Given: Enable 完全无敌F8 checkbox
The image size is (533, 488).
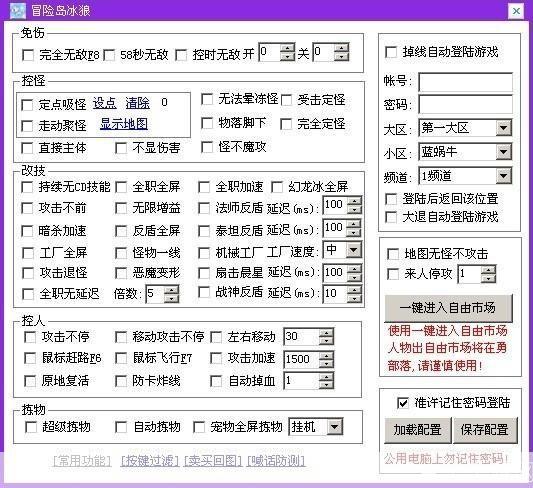Looking at the screenshot, I should 28,55.
